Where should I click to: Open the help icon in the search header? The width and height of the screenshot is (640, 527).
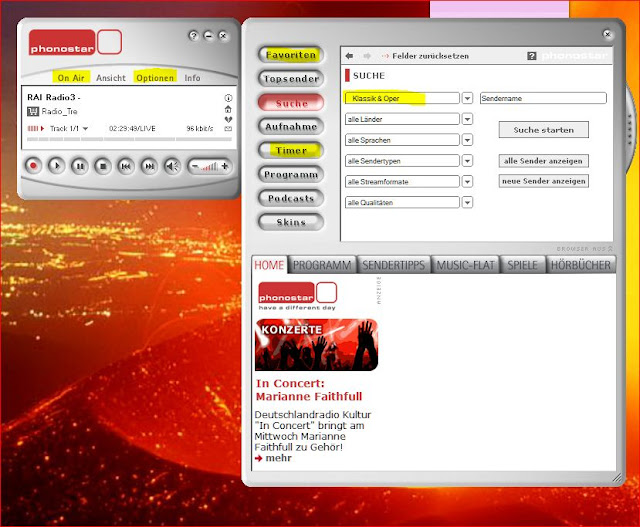[x=531, y=56]
